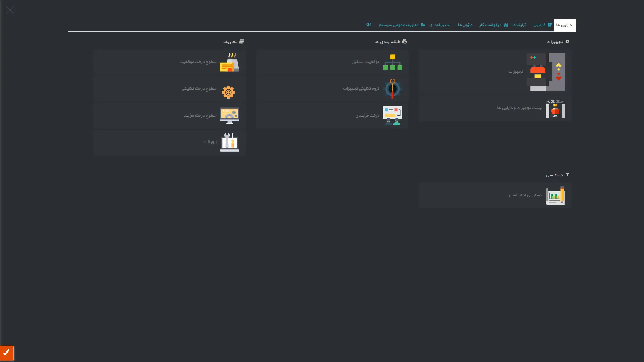Image resolution: width=644 pixels, height=362 pixels.
Task: Click the equipment technical group gear icon
Action: pos(392,89)
